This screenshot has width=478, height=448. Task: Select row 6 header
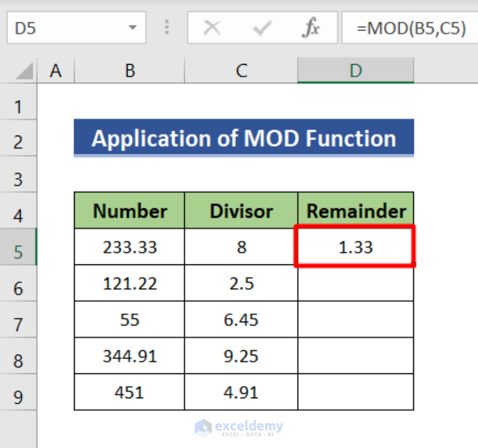tap(18, 283)
